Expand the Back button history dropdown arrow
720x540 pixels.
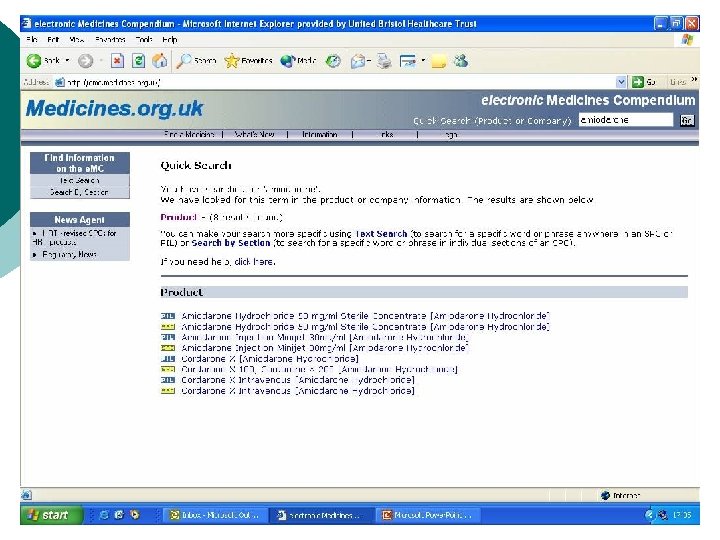pyautogui.click(x=68, y=61)
